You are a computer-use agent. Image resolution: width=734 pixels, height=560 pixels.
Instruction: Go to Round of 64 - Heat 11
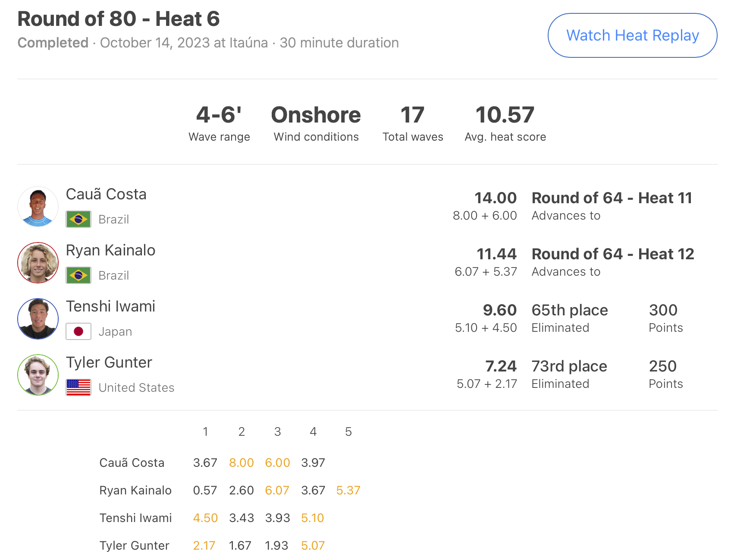click(612, 198)
